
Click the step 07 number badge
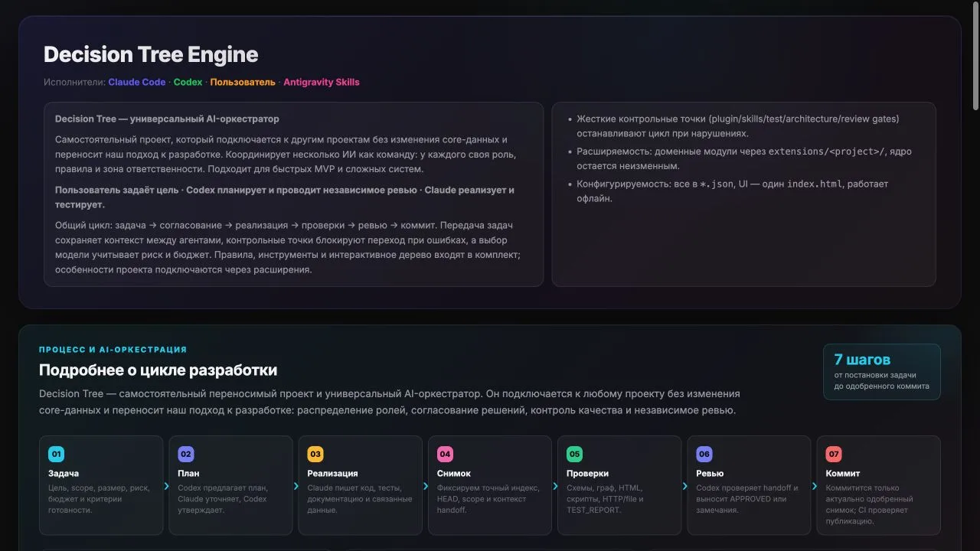coord(834,454)
